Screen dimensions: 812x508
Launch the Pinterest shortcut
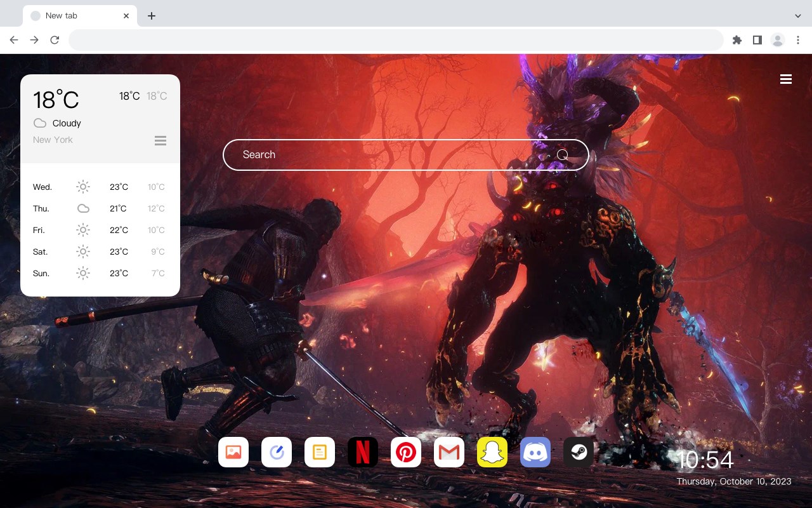pos(406,452)
